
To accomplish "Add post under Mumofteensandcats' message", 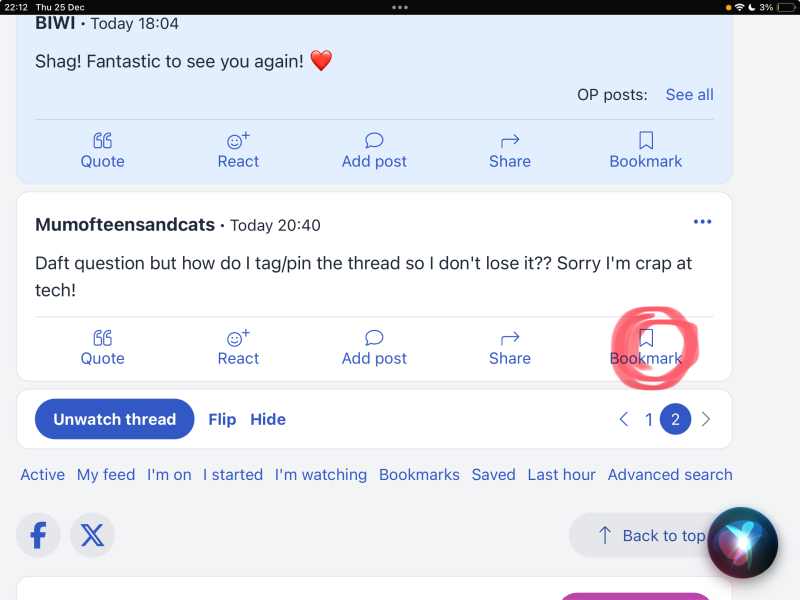I will click(x=374, y=347).
